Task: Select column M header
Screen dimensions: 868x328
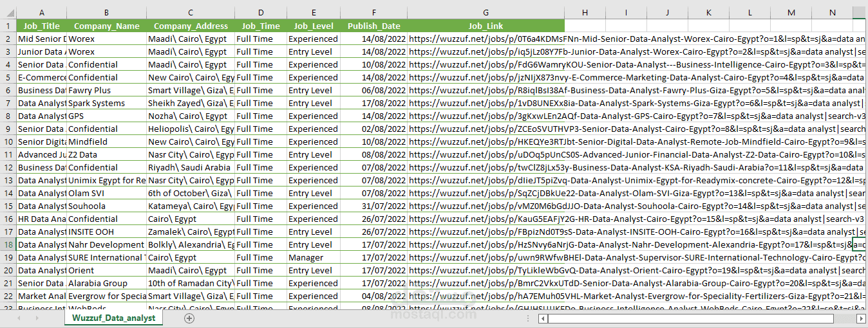Action: click(x=791, y=13)
